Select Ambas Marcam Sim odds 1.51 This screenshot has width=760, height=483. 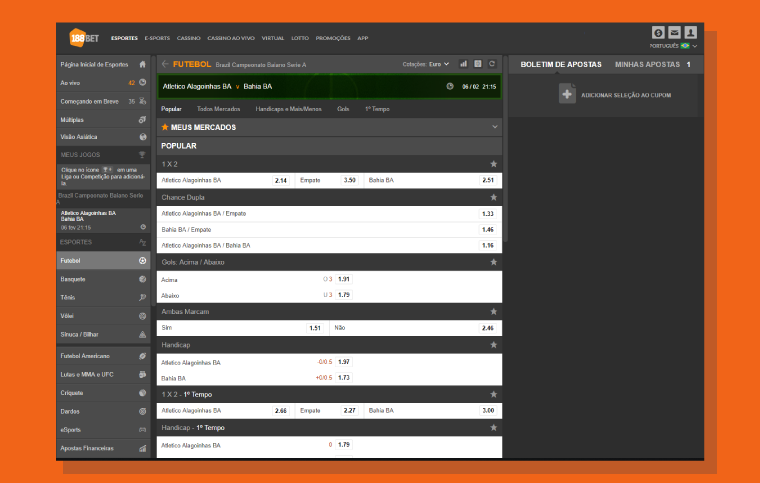click(315, 328)
